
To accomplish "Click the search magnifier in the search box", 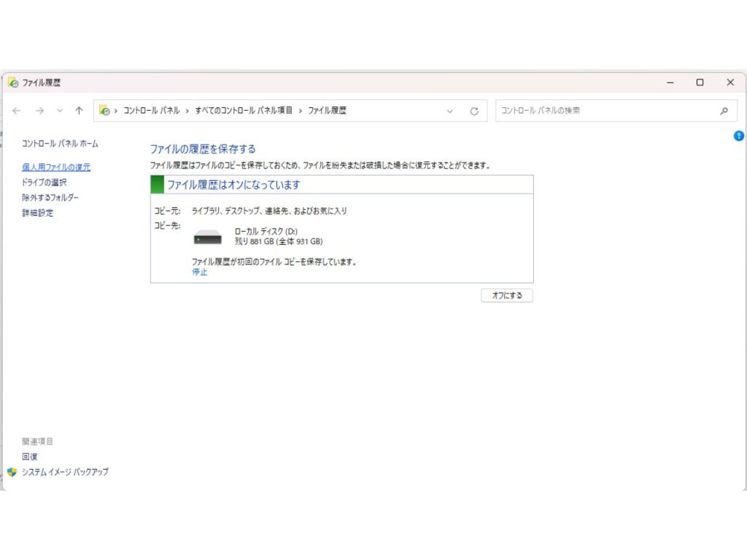I will 723,110.
